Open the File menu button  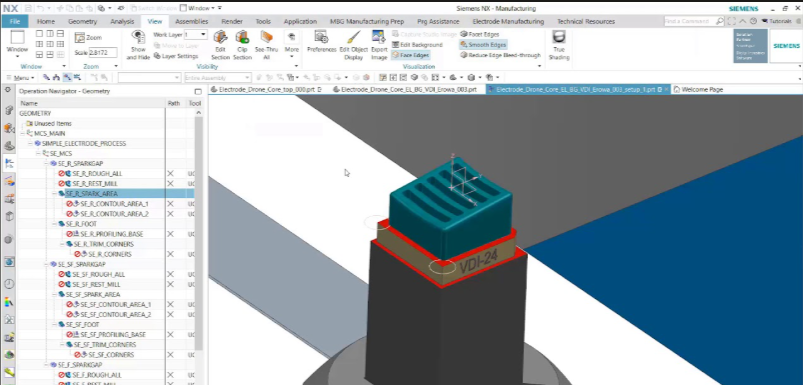[14, 22]
